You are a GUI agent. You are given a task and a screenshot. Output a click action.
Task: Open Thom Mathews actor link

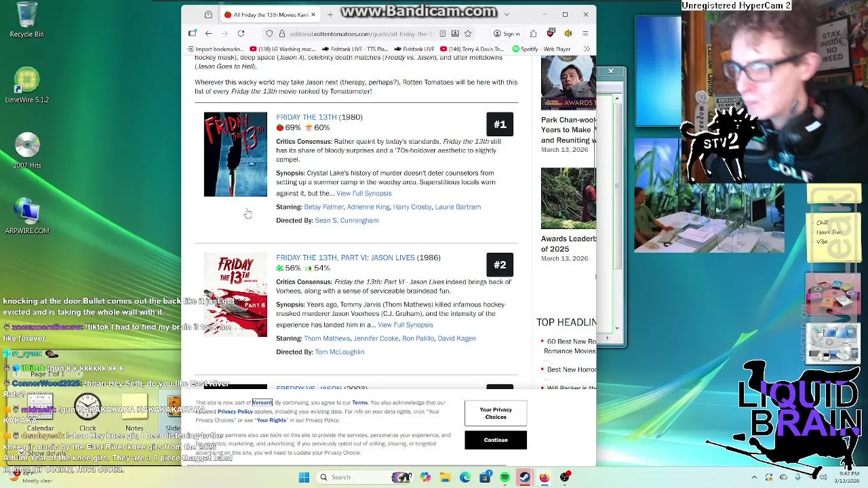(x=327, y=338)
